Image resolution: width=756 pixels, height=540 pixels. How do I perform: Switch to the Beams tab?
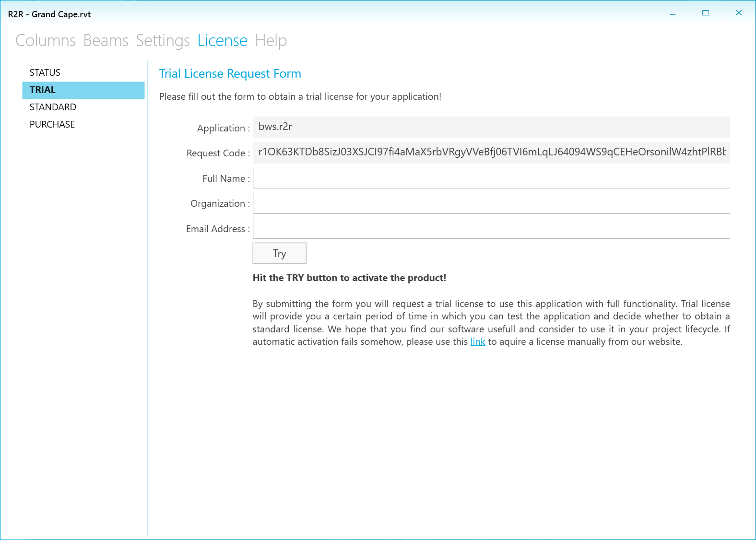pos(106,41)
